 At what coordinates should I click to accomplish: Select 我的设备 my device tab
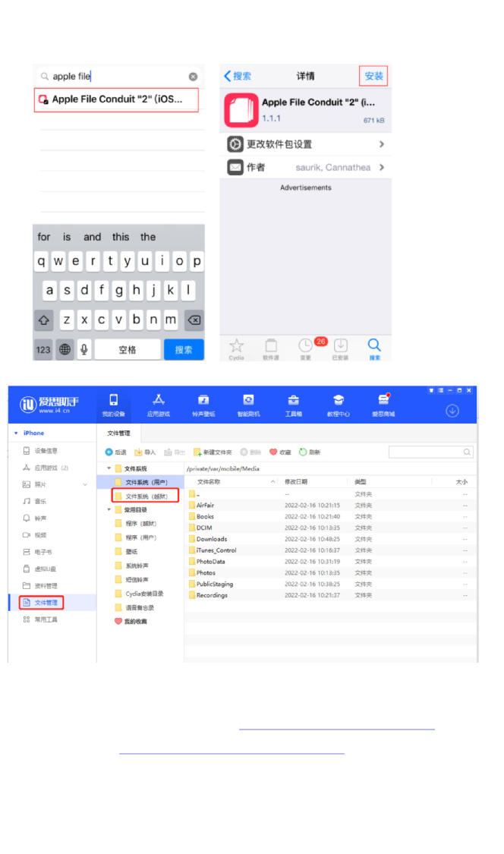[113, 405]
